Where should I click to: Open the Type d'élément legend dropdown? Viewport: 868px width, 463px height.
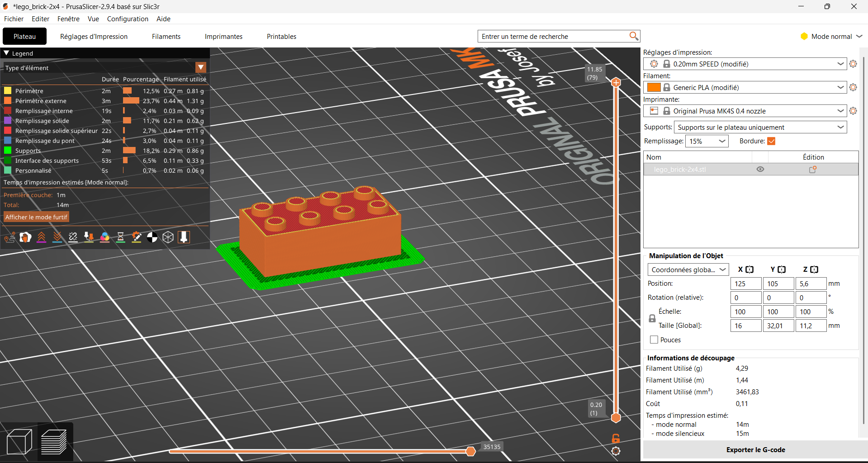(201, 68)
